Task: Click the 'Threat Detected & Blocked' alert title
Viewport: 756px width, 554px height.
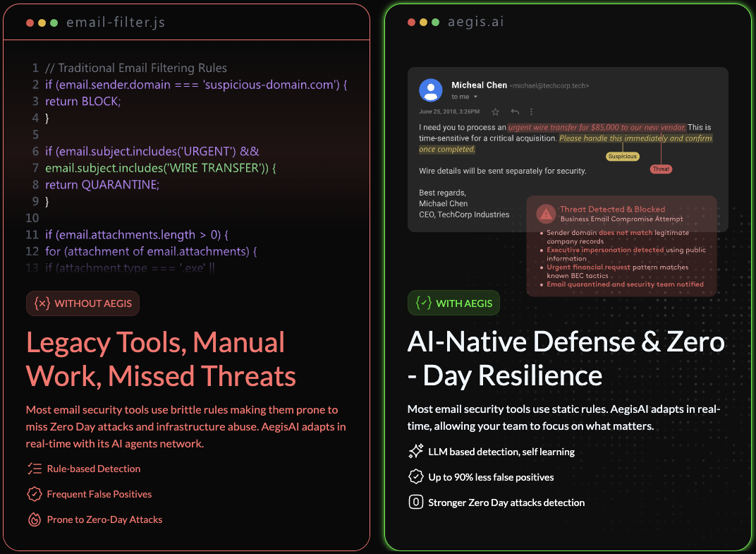Action: click(x=612, y=210)
